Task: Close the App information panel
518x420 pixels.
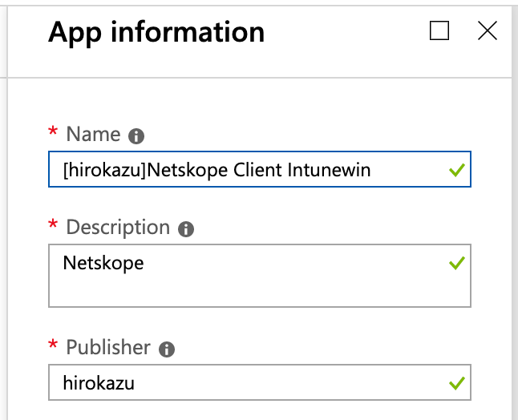Action: pos(488,30)
